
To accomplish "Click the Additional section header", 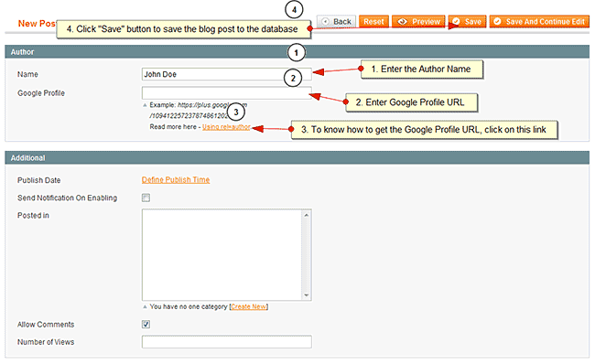I will [297, 157].
